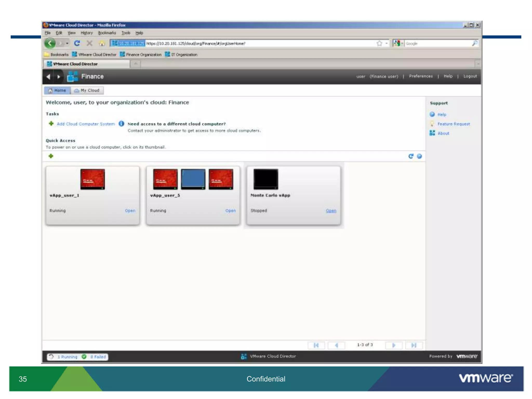Click the blue thumbnail of vApp_user_5

click(x=193, y=179)
